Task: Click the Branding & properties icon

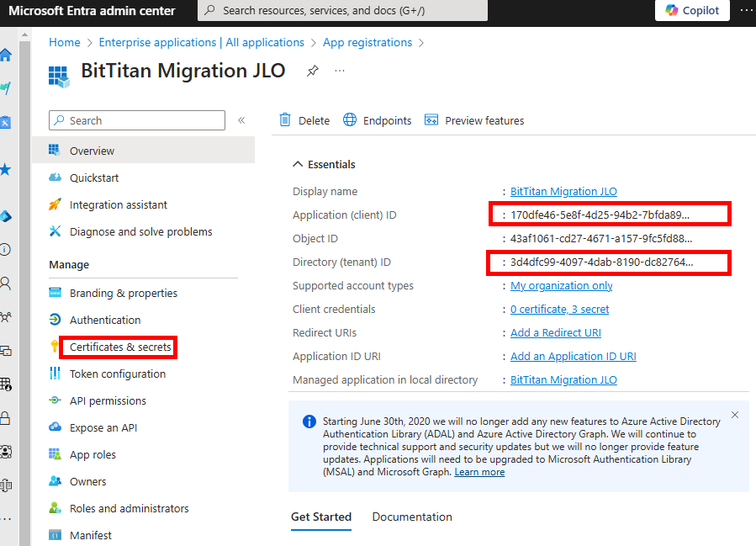Action: point(55,292)
